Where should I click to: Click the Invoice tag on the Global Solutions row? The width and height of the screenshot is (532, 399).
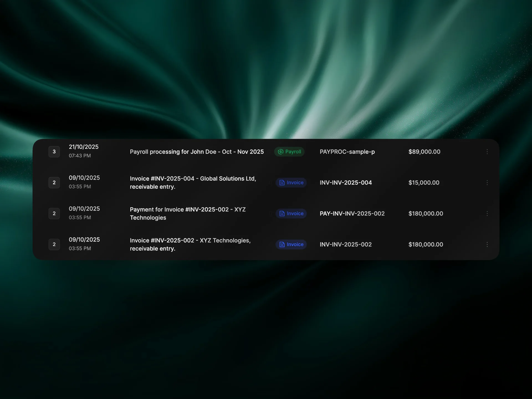[x=291, y=183]
